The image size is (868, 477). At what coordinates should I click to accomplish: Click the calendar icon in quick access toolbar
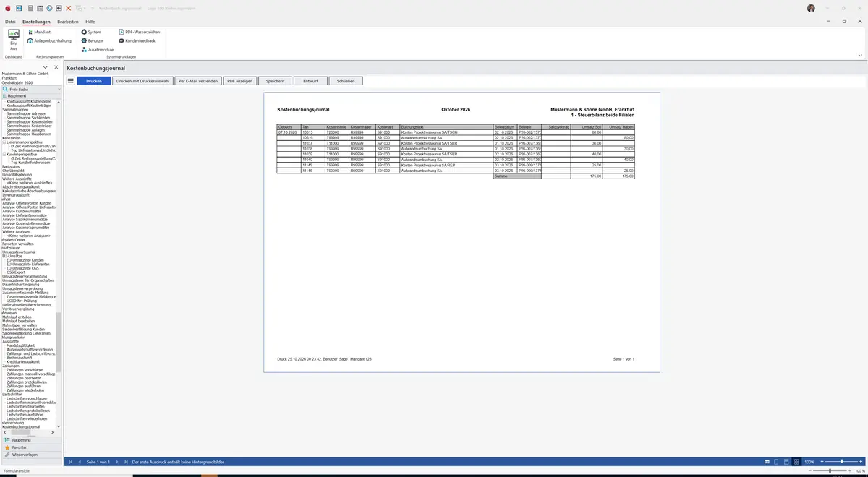[x=39, y=7]
